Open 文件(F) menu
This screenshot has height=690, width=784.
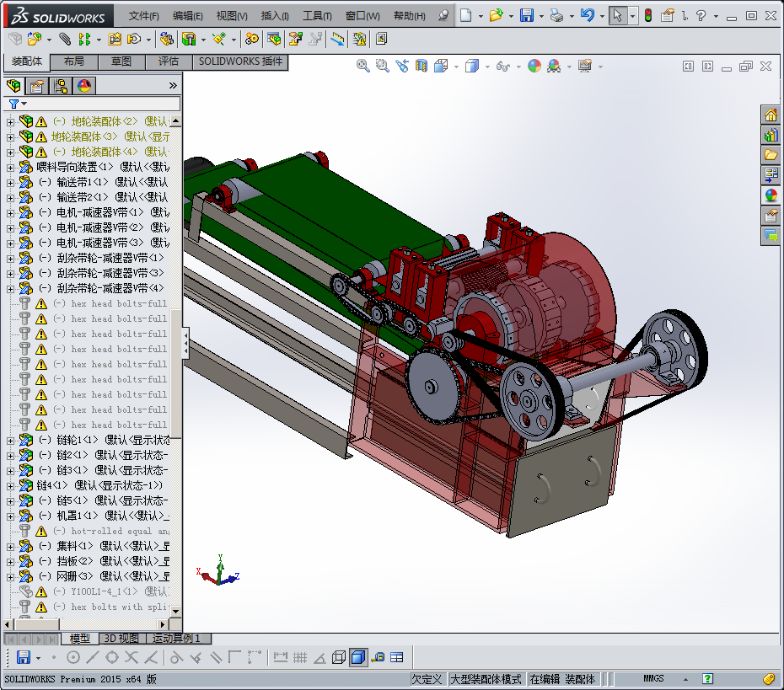144,16
